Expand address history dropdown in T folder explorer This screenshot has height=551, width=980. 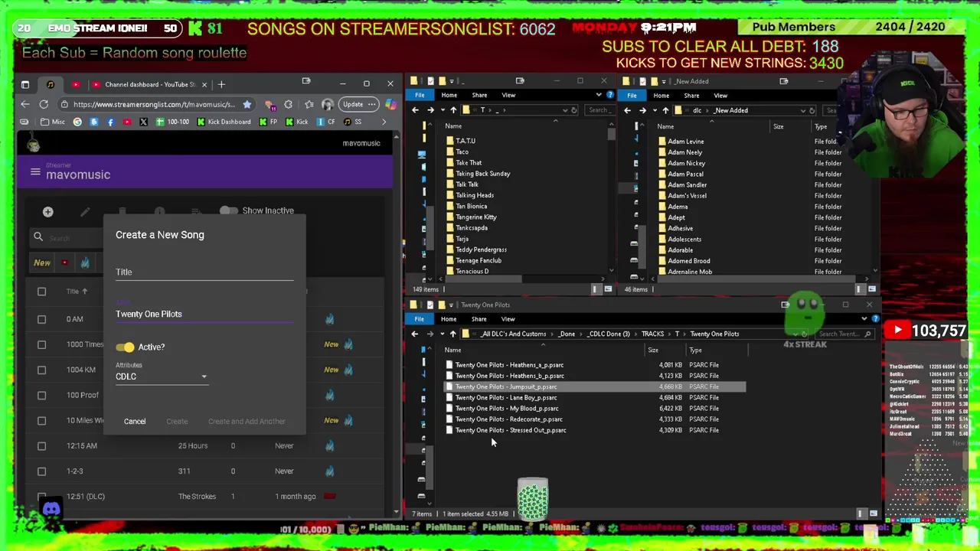pos(565,110)
